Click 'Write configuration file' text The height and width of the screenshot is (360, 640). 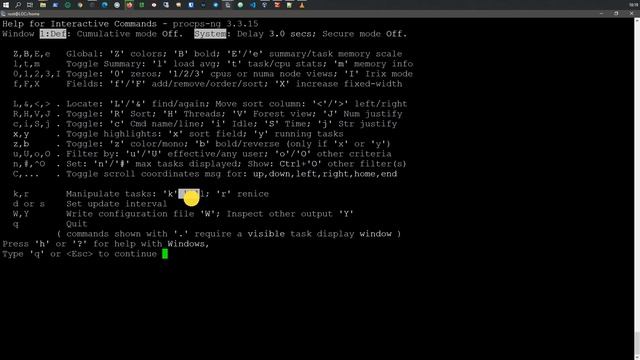tap(130, 214)
